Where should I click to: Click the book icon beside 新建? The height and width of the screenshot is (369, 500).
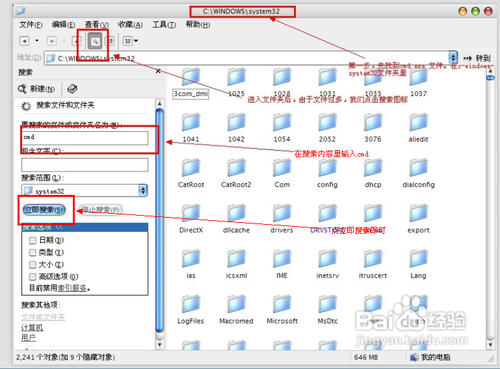(x=72, y=89)
